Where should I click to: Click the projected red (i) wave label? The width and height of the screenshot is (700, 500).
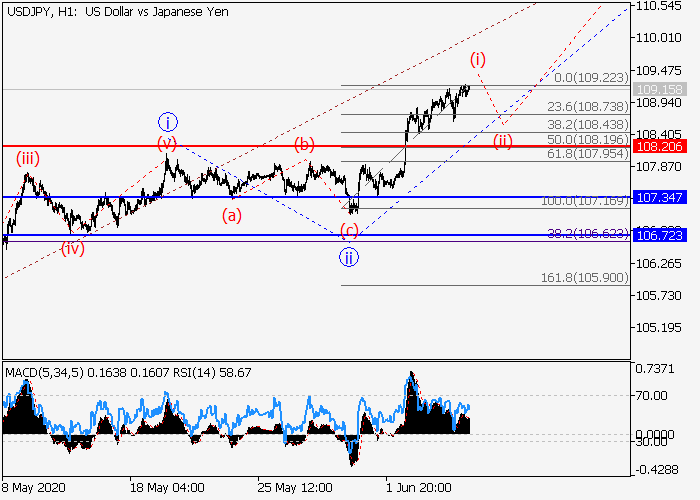(x=478, y=59)
